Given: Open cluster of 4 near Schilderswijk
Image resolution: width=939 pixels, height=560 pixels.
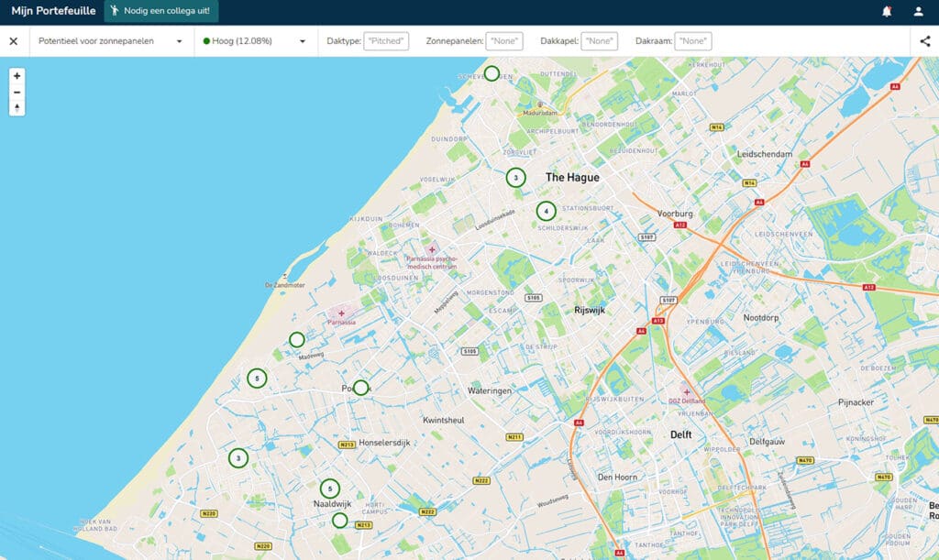Looking at the screenshot, I should (x=547, y=212).
